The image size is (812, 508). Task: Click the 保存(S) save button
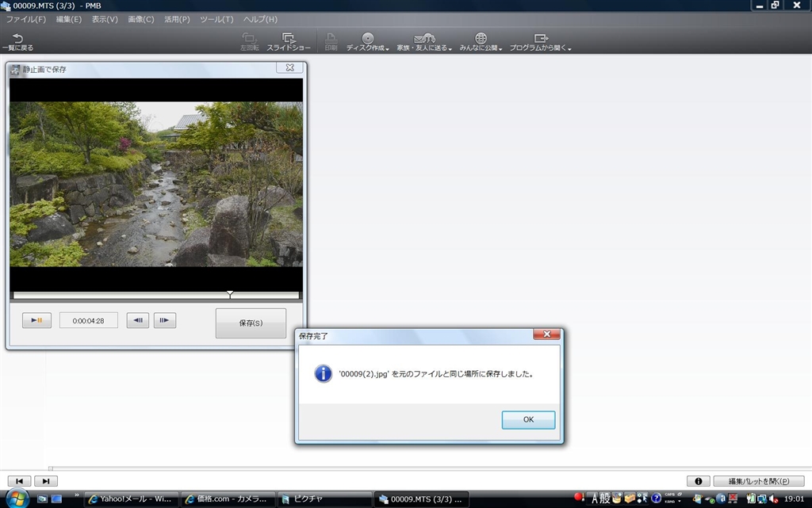[x=251, y=323]
